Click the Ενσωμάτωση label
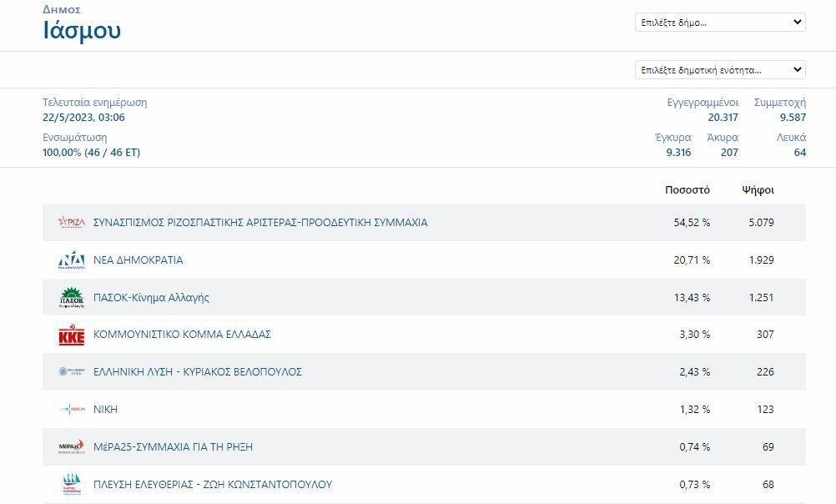836x504 pixels. (74, 138)
